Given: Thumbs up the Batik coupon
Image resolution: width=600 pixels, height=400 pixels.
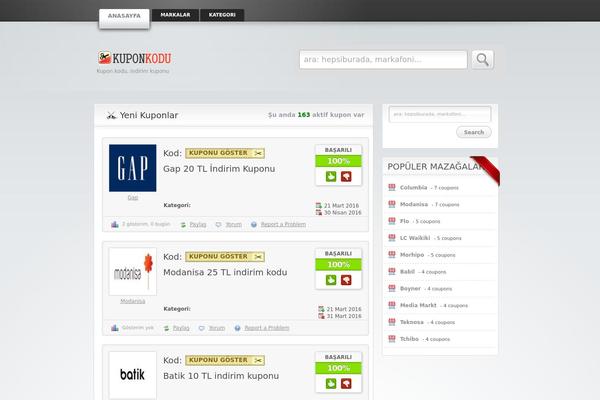Looking at the screenshot, I should 331,384.
